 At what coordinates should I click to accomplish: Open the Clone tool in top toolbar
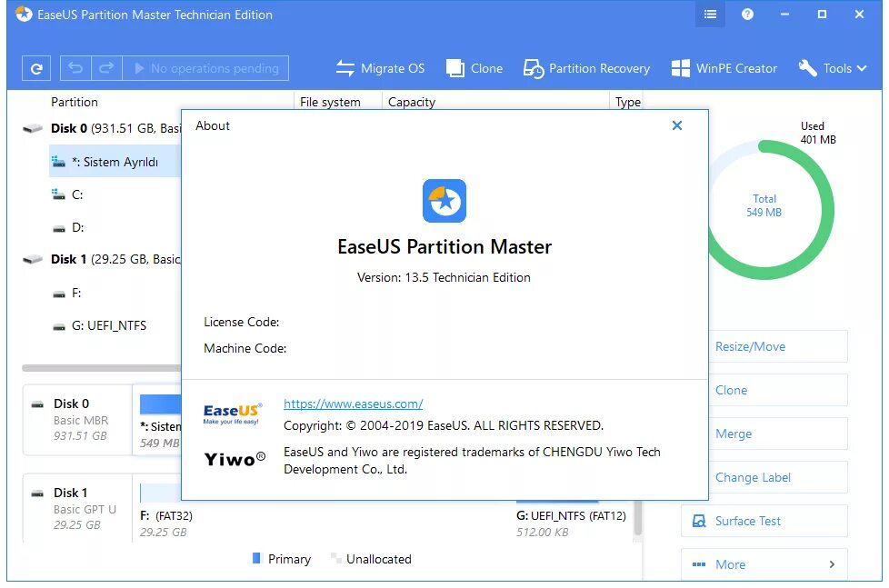pos(474,68)
